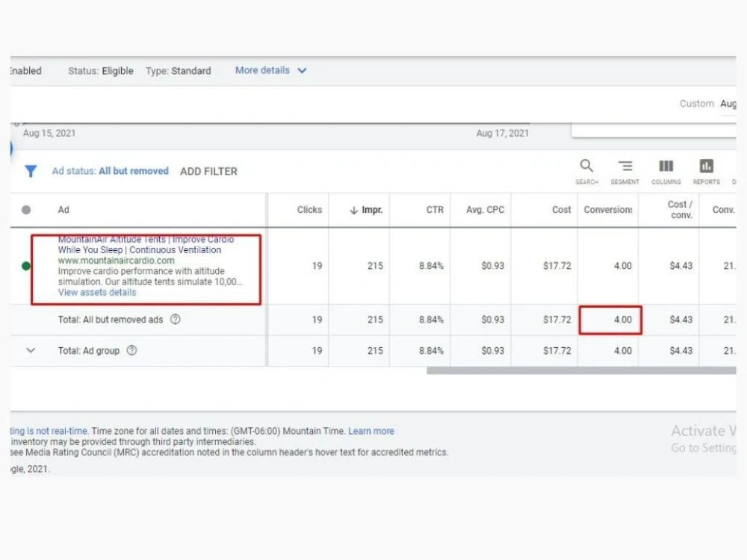Sort by Clicks column header
747x560 pixels.
coord(309,210)
